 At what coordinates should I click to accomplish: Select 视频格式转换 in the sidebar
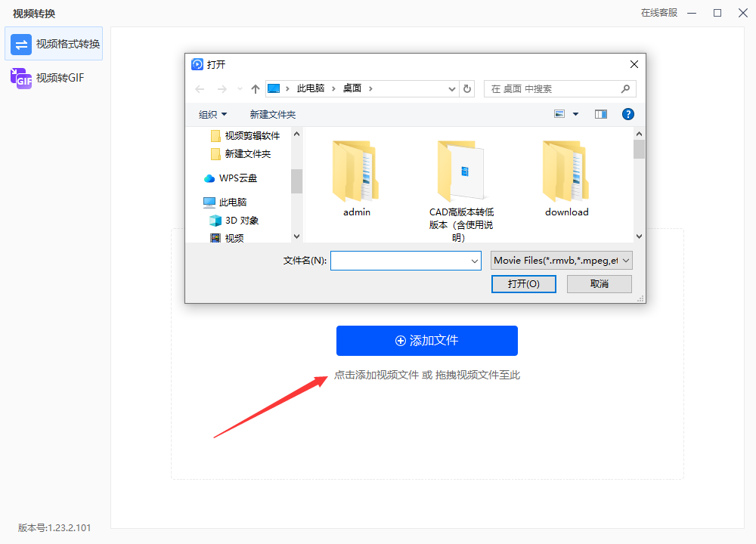pos(54,44)
